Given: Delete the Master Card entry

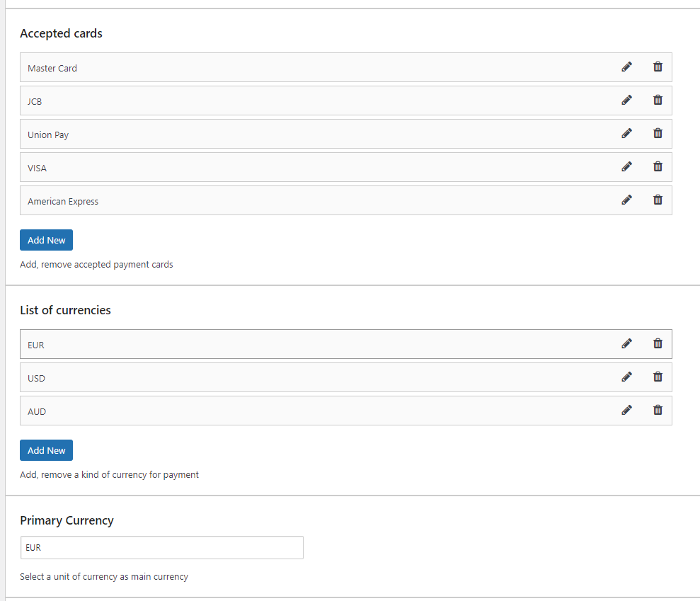Looking at the screenshot, I should click(658, 67).
